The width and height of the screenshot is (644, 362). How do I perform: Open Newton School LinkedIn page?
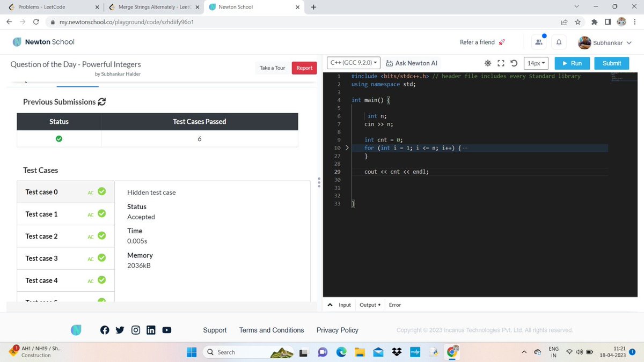pyautogui.click(x=151, y=330)
